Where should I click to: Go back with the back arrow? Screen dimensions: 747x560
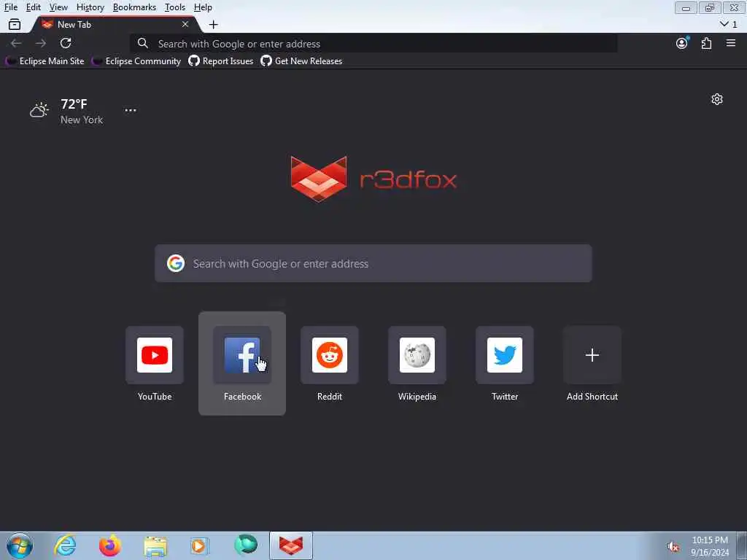pyautogui.click(x=16, y=43)
